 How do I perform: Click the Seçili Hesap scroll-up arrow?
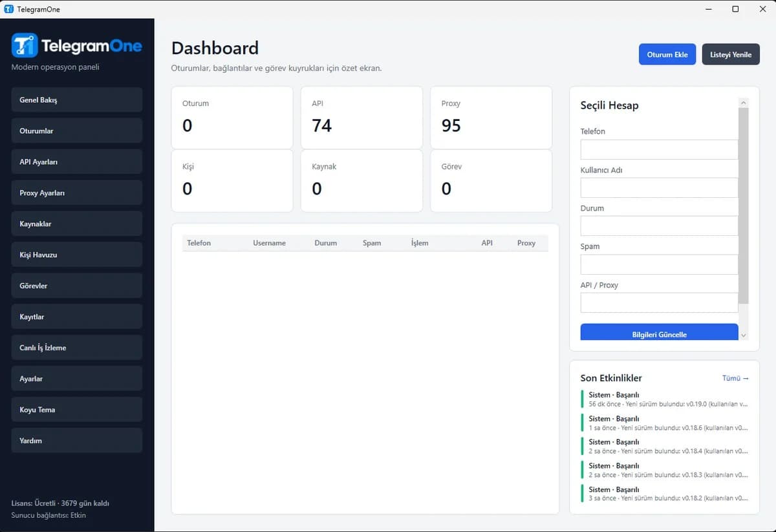(743, 103)
